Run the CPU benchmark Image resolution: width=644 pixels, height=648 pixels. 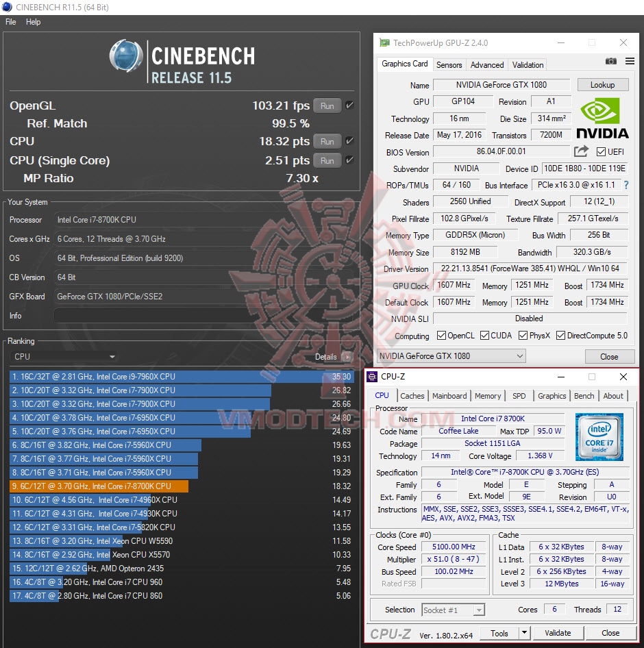pyautogui.click(x=327, y=141)
